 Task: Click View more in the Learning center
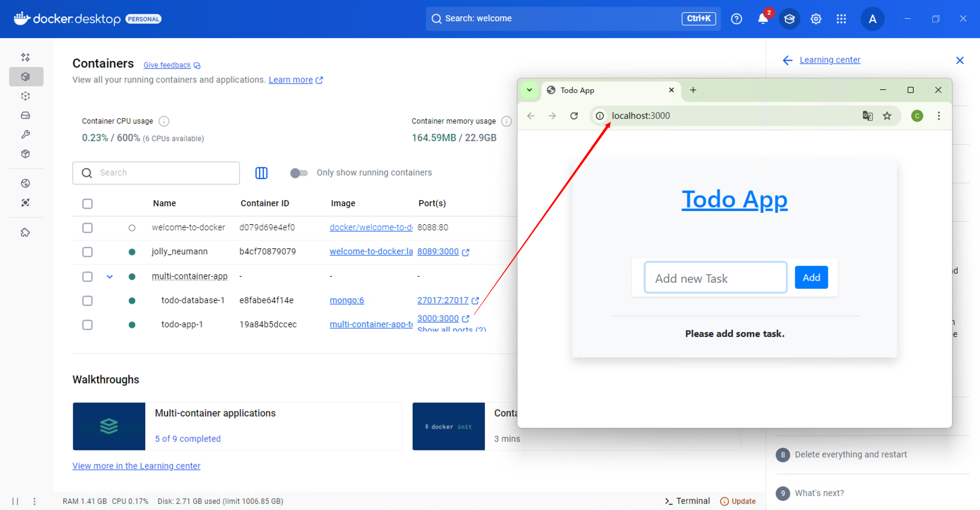coord(136,466)
